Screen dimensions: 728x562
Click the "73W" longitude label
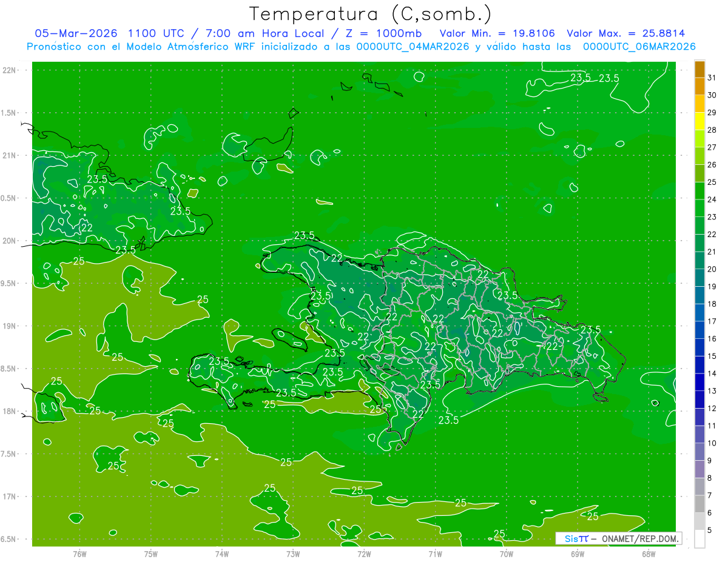[293, 554]
